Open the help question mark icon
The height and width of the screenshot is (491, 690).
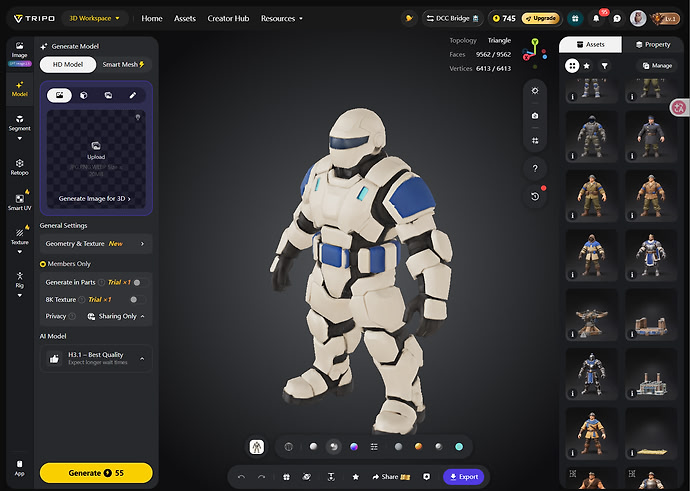pyautogui.click(x=535, y=169)
